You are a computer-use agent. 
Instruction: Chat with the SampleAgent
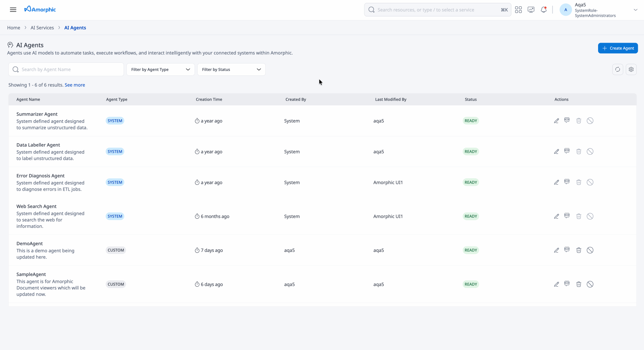(567, 284)
